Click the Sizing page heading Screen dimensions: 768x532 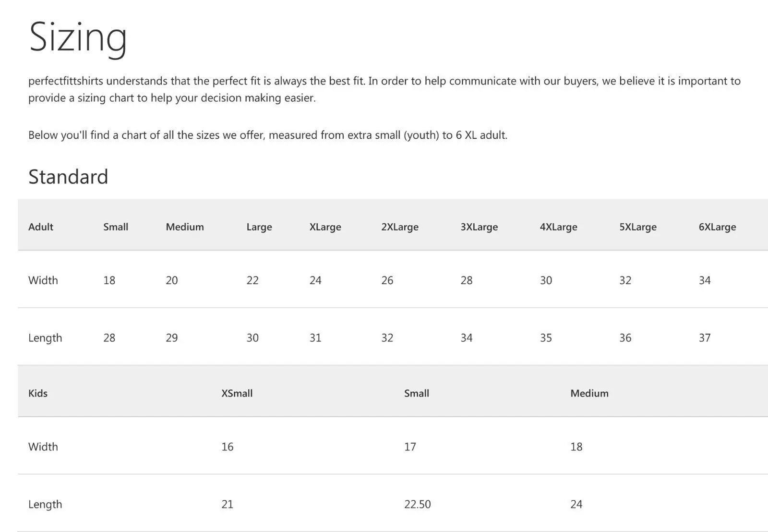(78, 37)
